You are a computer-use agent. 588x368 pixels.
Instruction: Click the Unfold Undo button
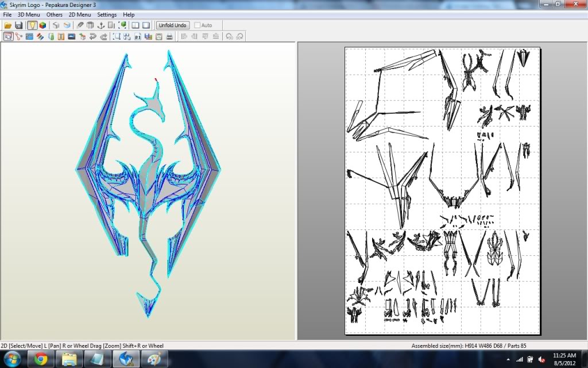(x=172, y=25)
